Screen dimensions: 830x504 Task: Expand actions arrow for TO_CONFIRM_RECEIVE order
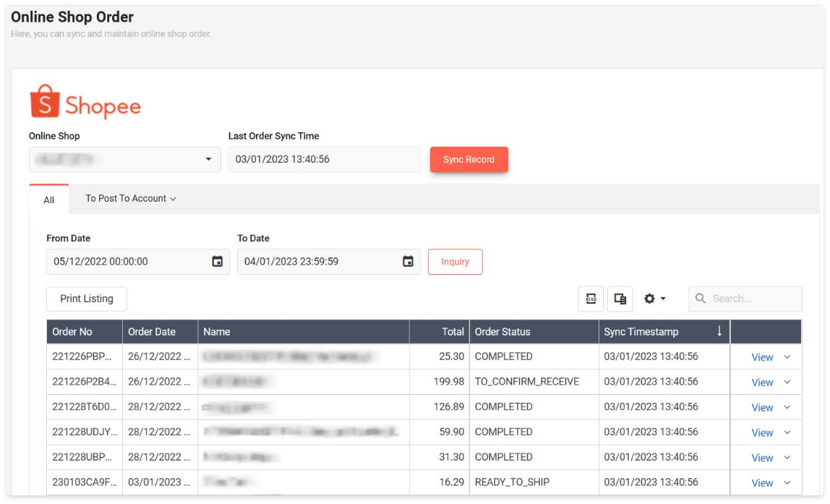click(787, 383)
